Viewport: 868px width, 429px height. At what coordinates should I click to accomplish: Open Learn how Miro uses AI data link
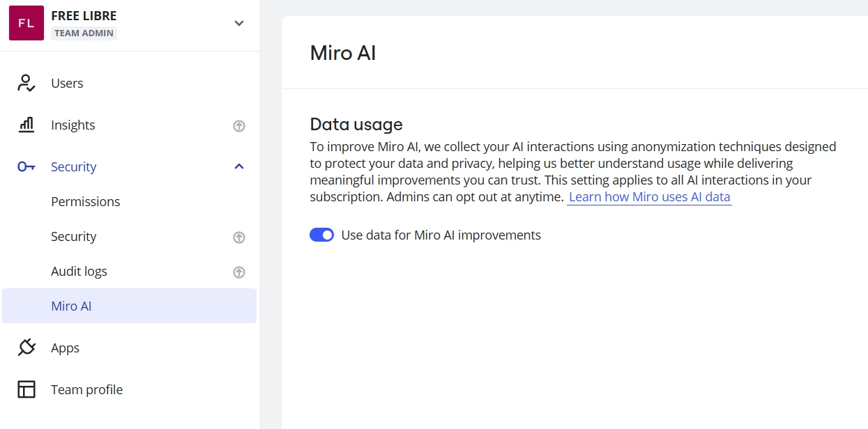point(649,197)
